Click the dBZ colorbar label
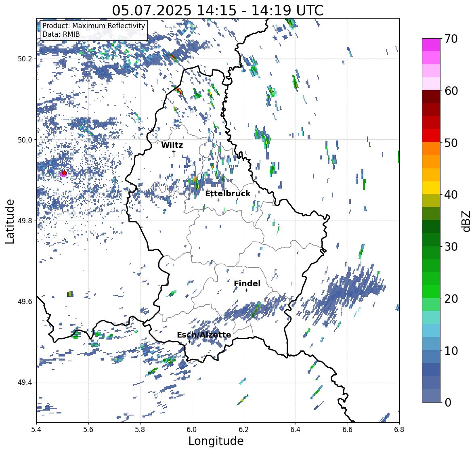This screenshot has width=476, height=451. [467, 221]
